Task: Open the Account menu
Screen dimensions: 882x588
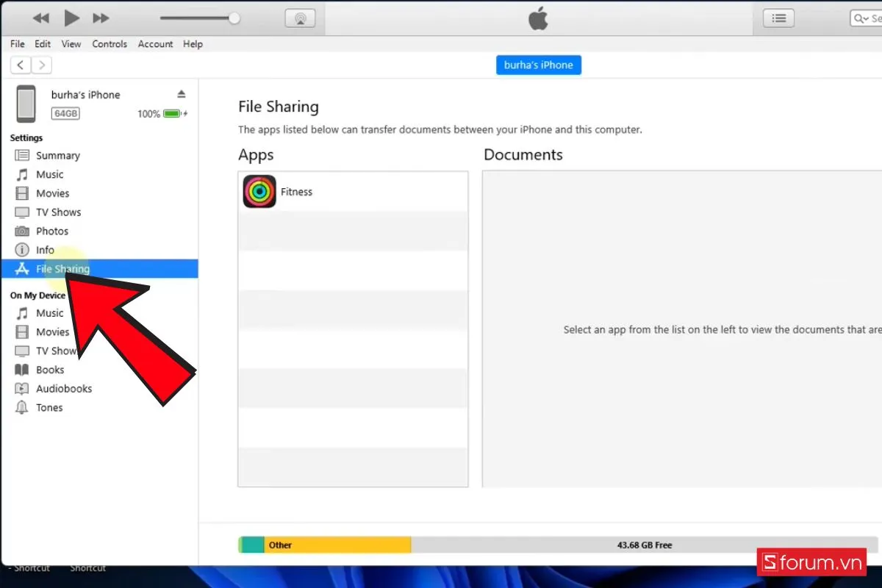Action: (x=155, y=44)
